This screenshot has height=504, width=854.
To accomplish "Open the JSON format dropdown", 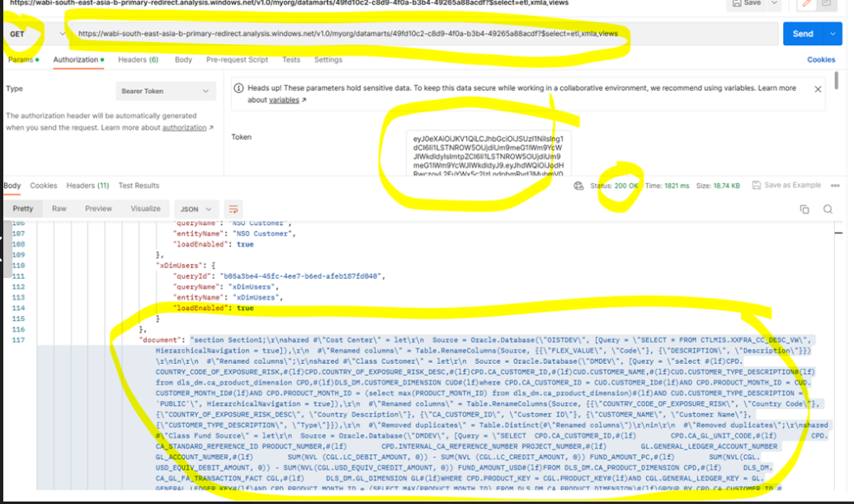I will (x=196, y=209).
